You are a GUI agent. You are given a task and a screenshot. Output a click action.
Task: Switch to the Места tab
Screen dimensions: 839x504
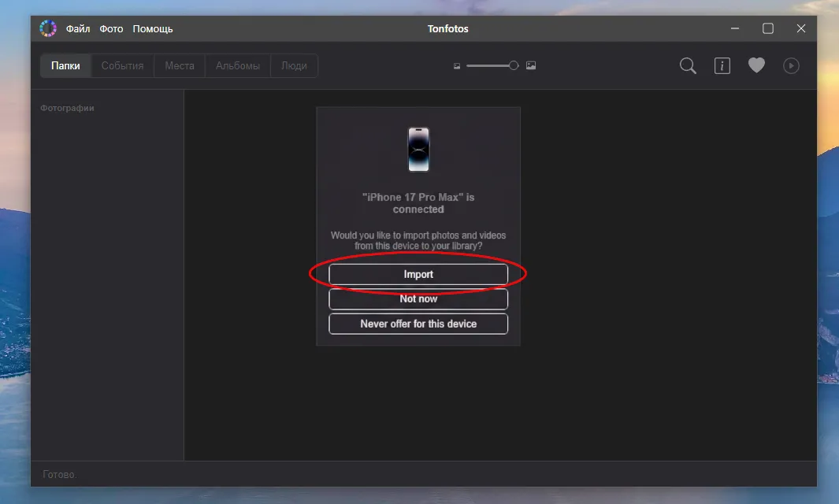[x=180, y=66]
